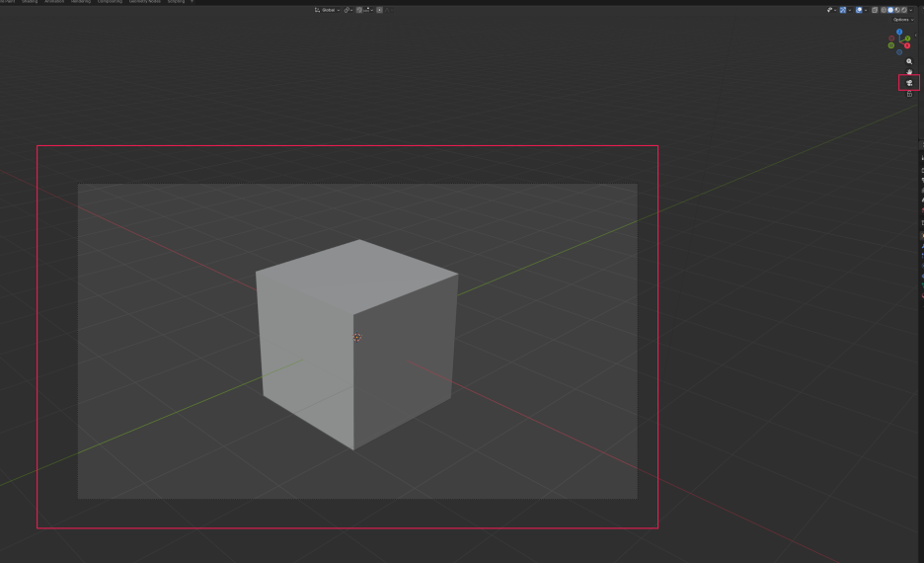Viewport: 924px width, 563px height.
Task: Switch to the Scripting workspace tab
Action: (176, 1)
